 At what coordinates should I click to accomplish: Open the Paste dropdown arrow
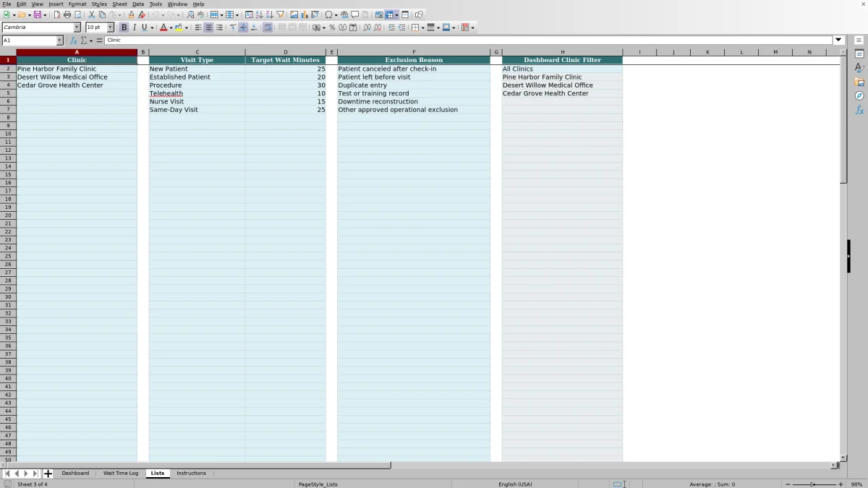click(x=119, y=14)
